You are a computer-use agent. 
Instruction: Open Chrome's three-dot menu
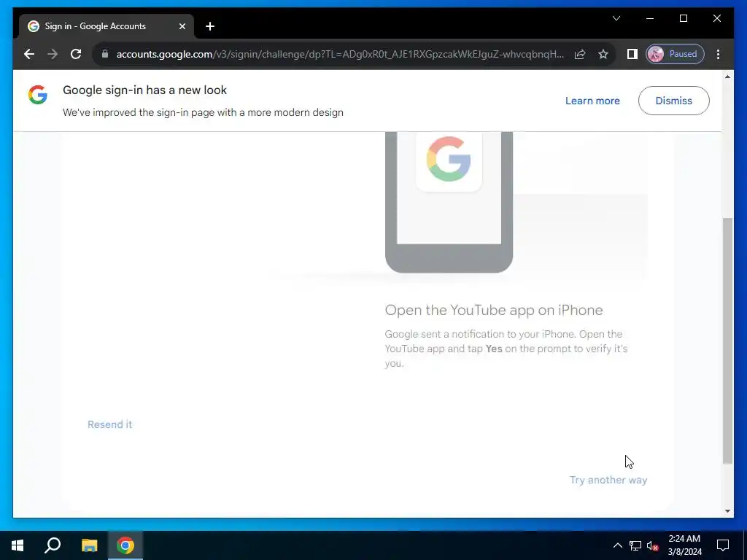(718, 54)
